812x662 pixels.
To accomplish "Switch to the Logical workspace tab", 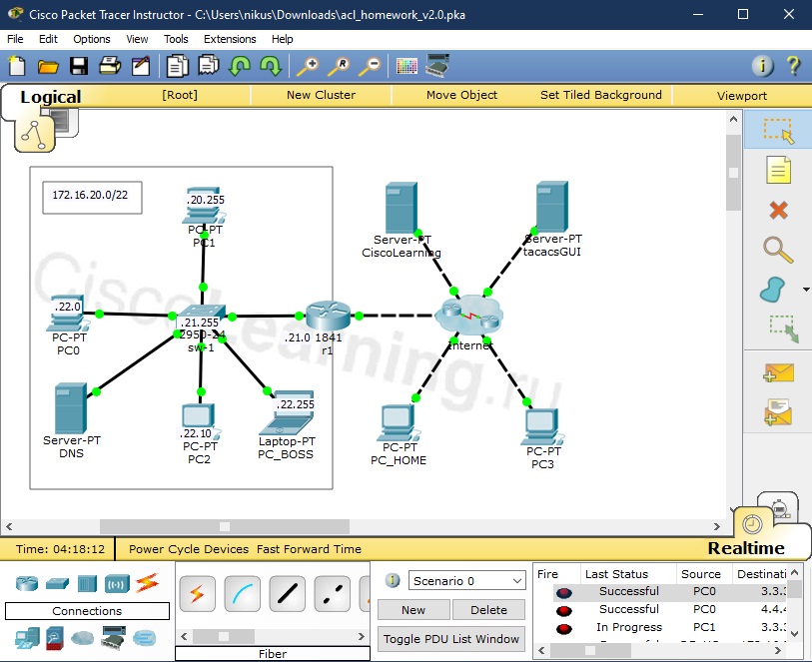I will tap(50, 97).
